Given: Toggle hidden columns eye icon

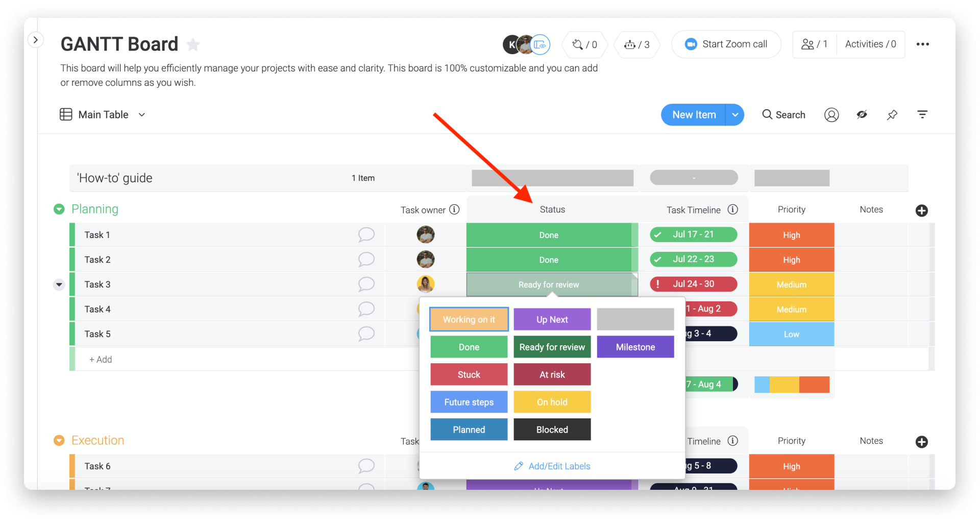Looking at the screenshot, I should (862, 114).
